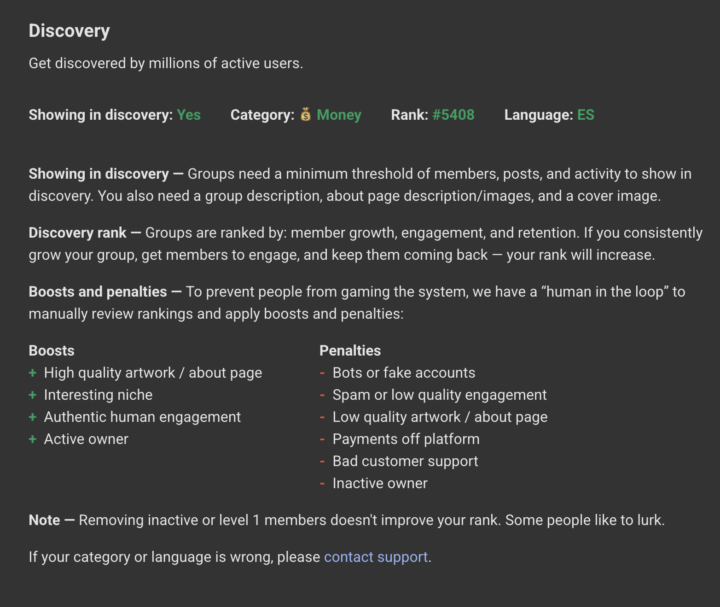720x607 pixels.
Task: Click the plus icon next to Active owner
Action: pyautogui.click(x=33, y=439)
